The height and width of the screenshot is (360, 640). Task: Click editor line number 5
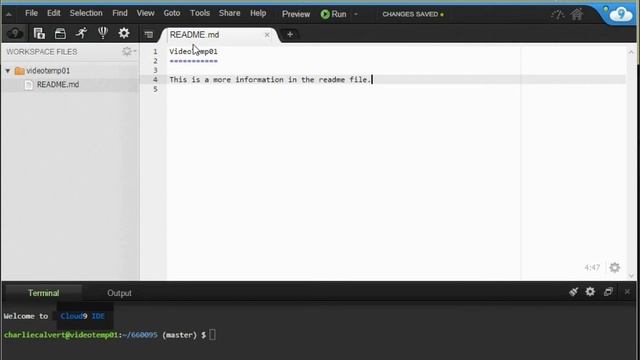[x=155, y=89]
